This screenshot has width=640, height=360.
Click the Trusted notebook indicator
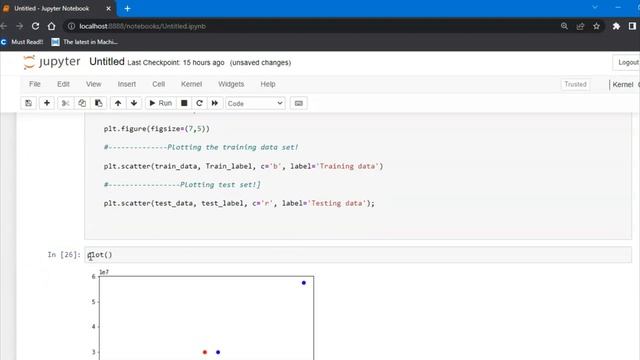[576, 84]
